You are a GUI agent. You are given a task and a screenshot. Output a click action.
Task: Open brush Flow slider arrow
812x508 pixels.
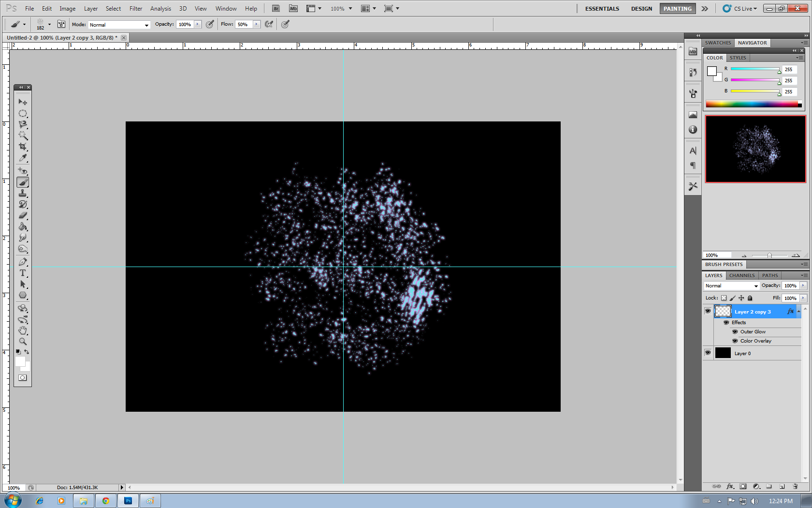point(257,24)
